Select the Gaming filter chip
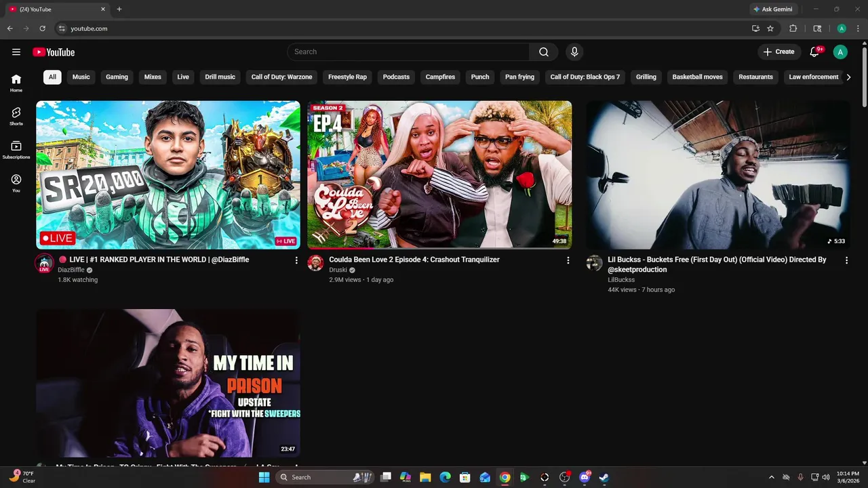Viewport: 868px width, 488px height. [117, 77]
